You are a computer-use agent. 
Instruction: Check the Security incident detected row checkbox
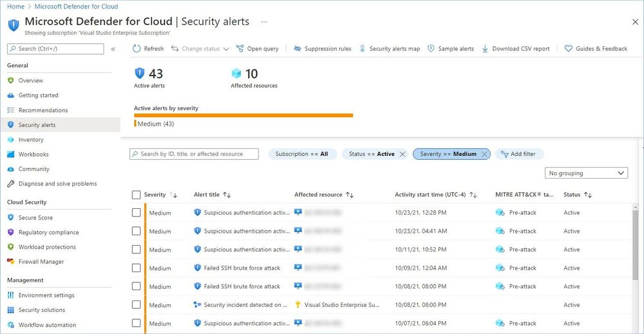pyautogui.click(x=137, y=305)
